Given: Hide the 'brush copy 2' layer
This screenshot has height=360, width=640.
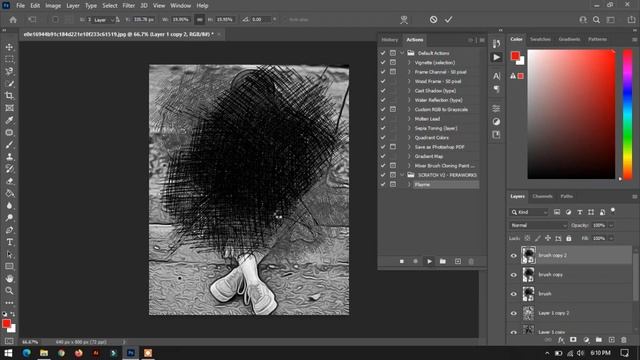Looking at the screenshot, I should click(514, 256).
